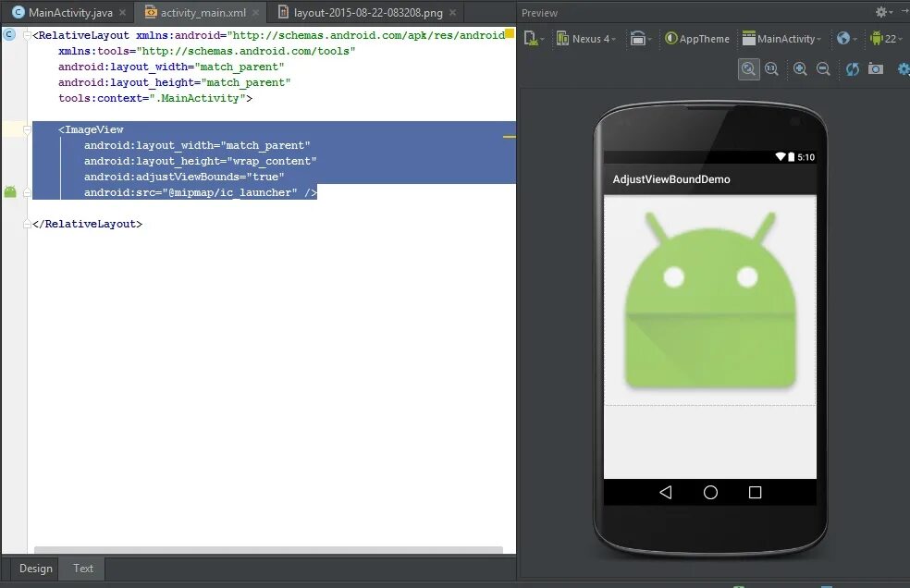The width and height of the screenshot is (910, 588).
Task: Close the MainActivity.java tab
Action: [122, 12]
